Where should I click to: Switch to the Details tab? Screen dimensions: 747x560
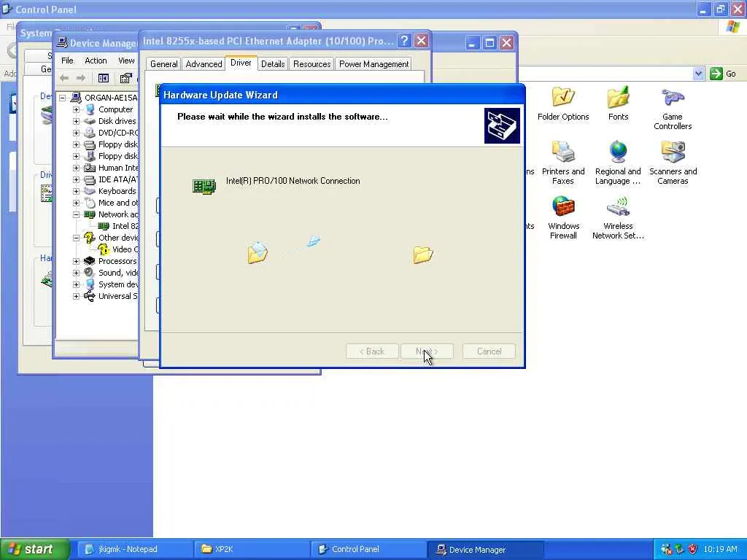[273, 64]
